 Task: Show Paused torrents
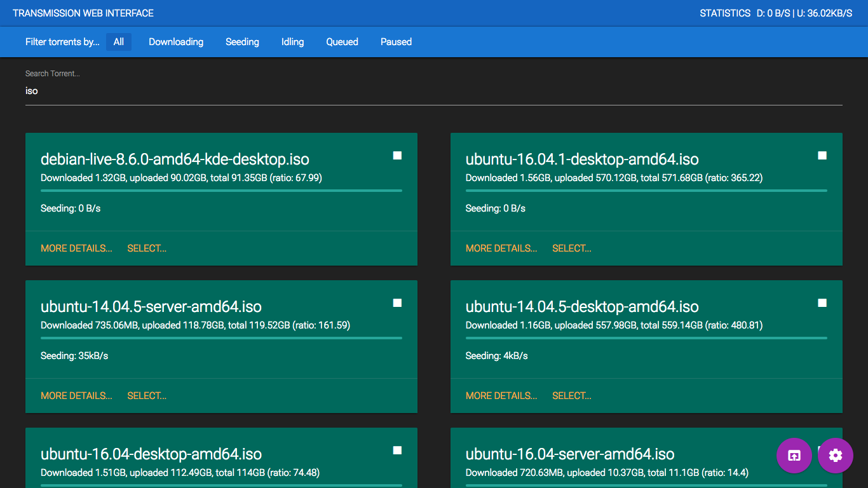pos(397,42)
